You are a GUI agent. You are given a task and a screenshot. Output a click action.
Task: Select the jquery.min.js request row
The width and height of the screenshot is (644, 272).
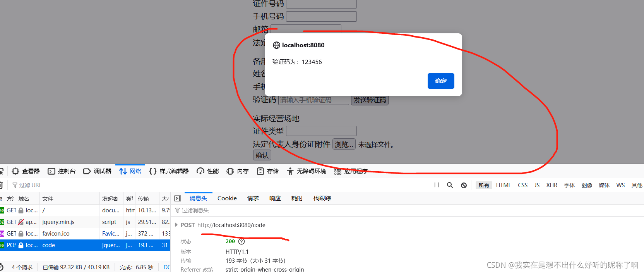coord(85,222)
